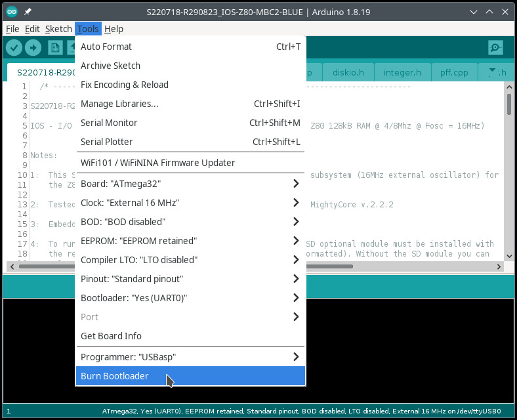Expand the Clock "External 16 MHz" submenu
This screenshot has height=420, width=517.
(x=190, y=203)
